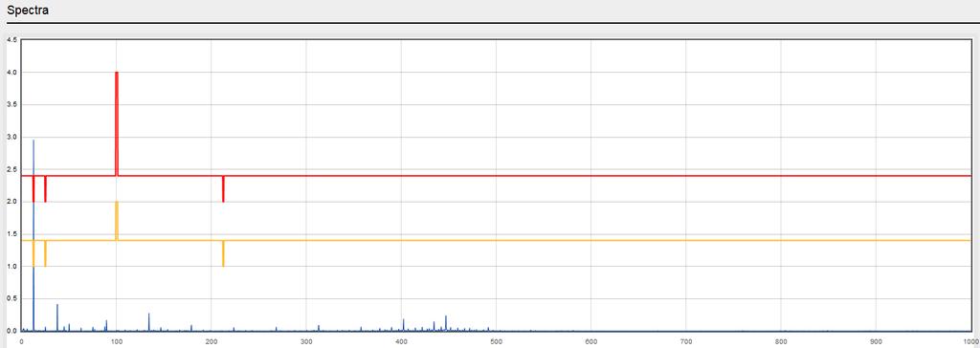Click the y-axis label 2.0
Image resolution: width=980 pixels, height=348 pixels.
[x=11, y=201]
